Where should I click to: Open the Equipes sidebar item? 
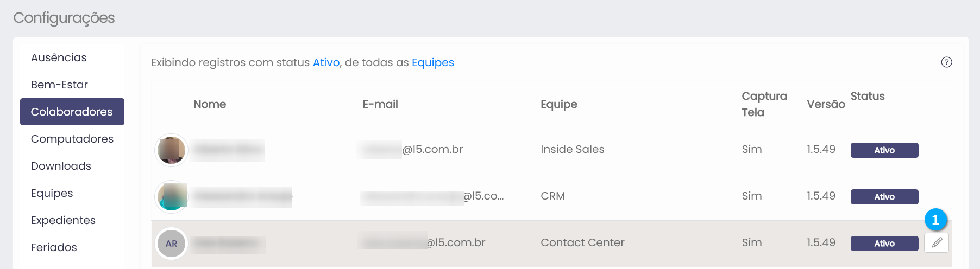pos(52,193)
